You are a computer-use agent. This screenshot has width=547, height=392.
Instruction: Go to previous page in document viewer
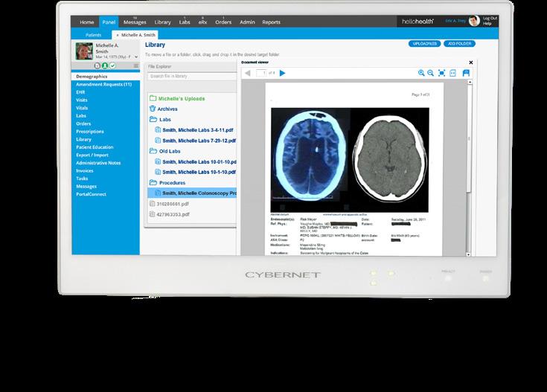pos(248,73)
